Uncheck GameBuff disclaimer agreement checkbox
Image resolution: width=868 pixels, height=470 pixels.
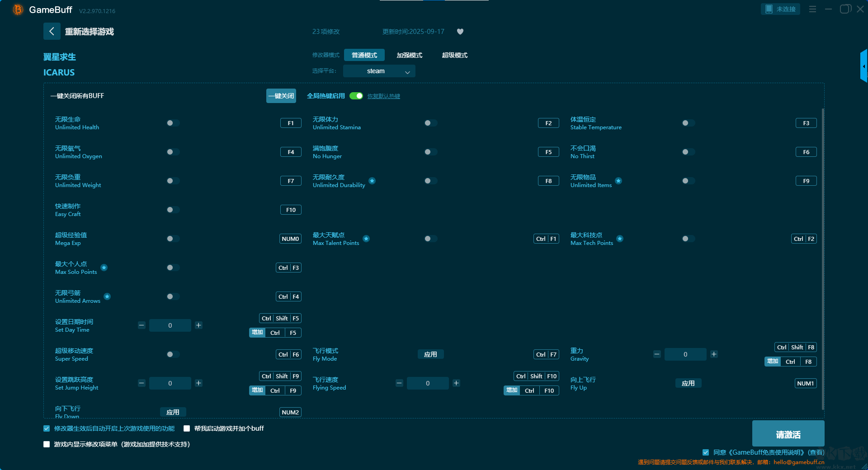click(x=706, y=452)
